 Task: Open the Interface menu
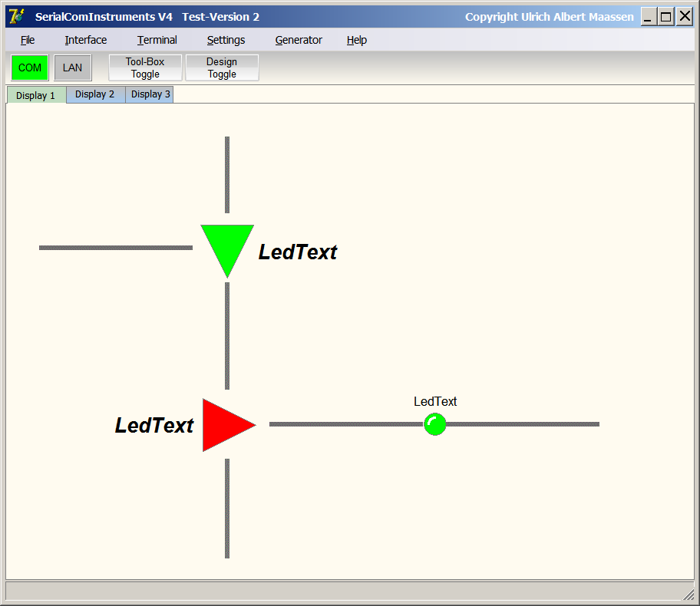point(86,40)
